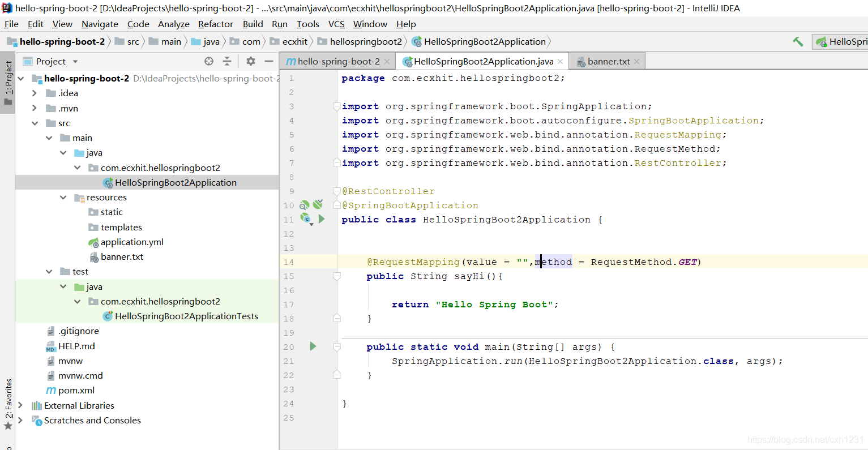This screenshot has width=868, height=450.
Task: Fold the main method at line 20
Action: click(x=337, y=346)
